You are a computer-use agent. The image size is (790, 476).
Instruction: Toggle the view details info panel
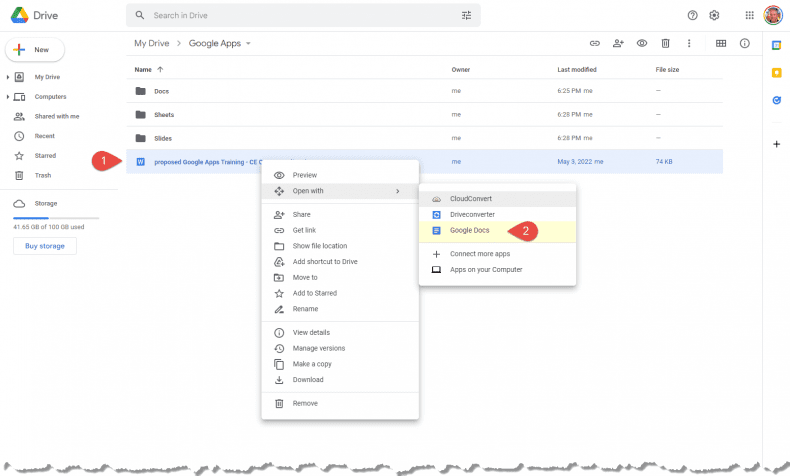(744, 44)
